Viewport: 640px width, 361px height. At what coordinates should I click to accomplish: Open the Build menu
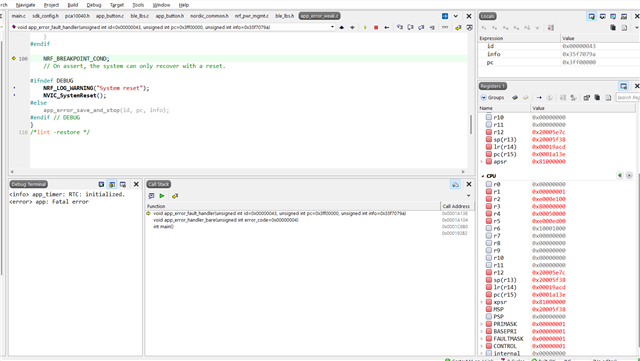73,5
